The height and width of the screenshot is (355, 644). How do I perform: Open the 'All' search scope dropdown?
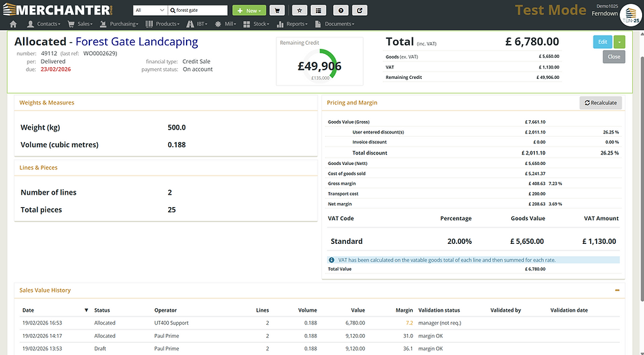150,11
